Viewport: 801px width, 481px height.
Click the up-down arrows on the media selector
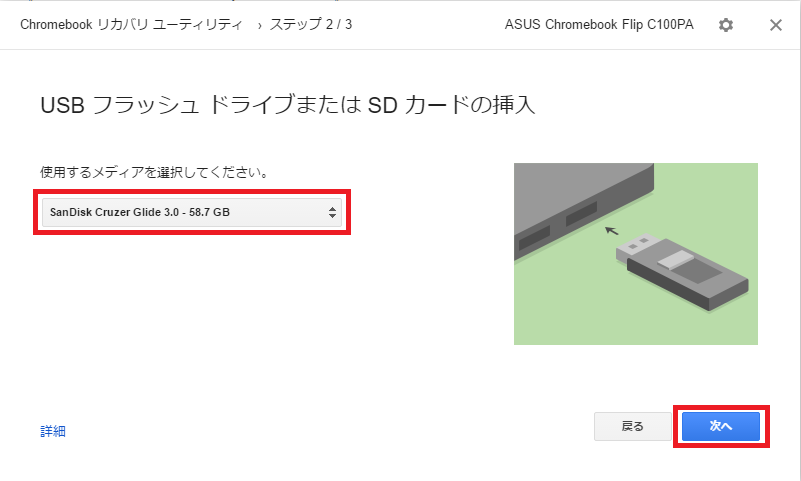point(332,212)
